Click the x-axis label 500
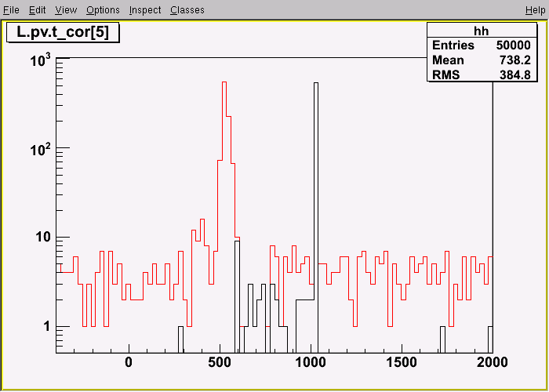The width and height of the screenshot is (549, 392). tap(220, 362)
